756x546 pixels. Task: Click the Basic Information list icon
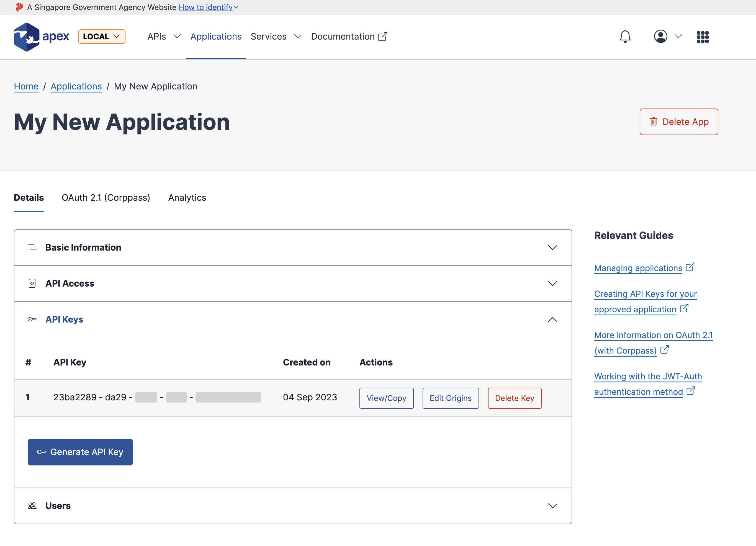pos(32,247)
